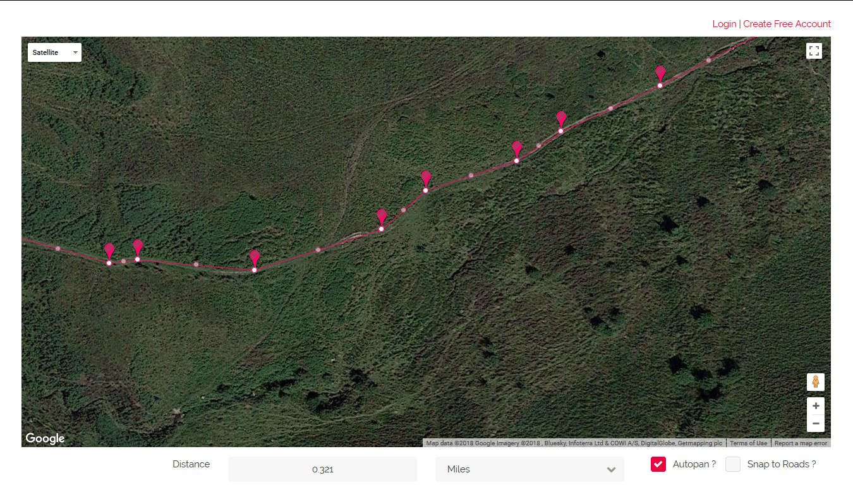Zoom in with the plus icon
Image resolution: width=853 pixels, height=504 pixels.
816,405
